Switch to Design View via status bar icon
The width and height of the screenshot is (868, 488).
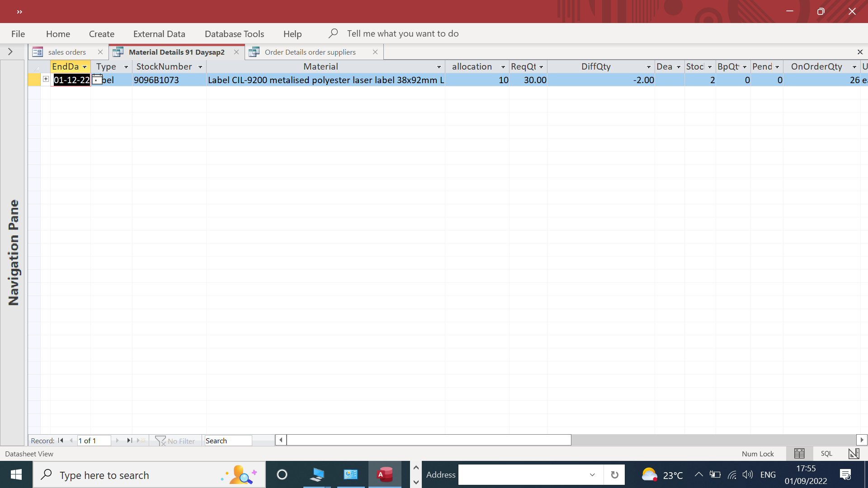pos(854,454)
